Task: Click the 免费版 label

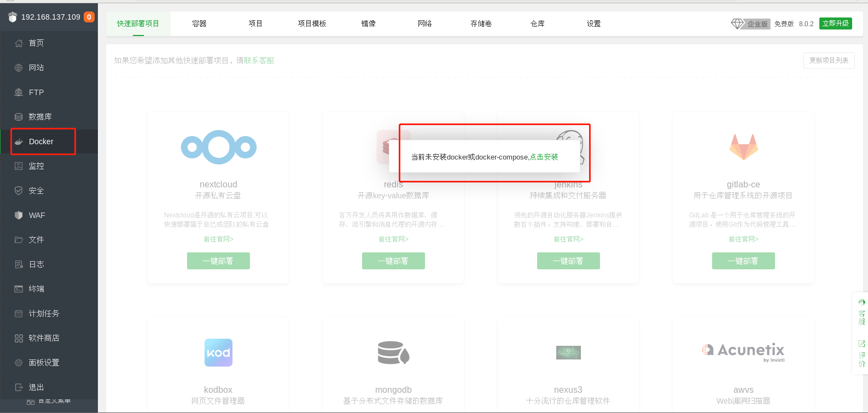Action: pos(784,24)
